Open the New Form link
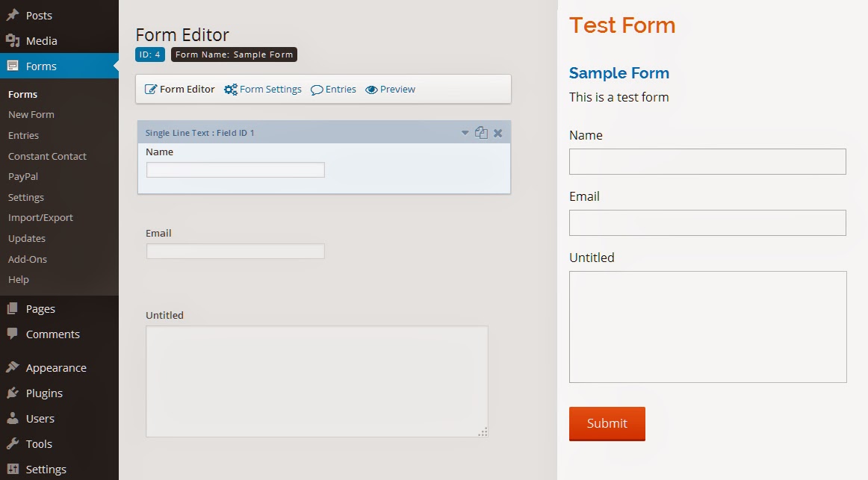 [x=31, y=114]
